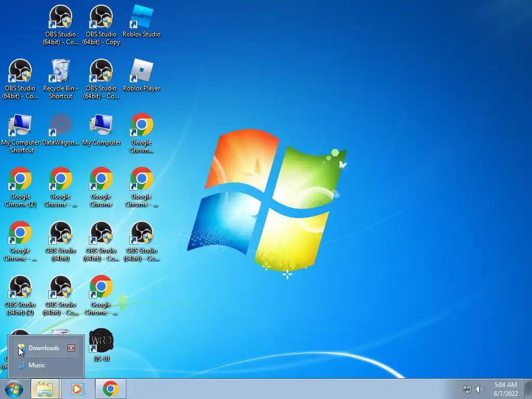Screen dimensions: 532x399
Task: Click the Show desktop strip beside the clock
Action: [528, 389]
